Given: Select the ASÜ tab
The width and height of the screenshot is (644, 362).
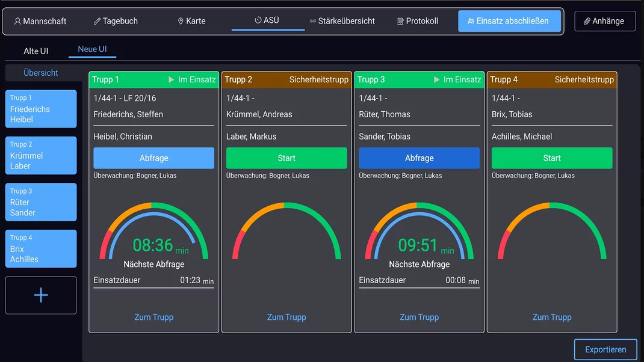Looking at the screenshot, I should pyautogui.click(x=267, y=20).
